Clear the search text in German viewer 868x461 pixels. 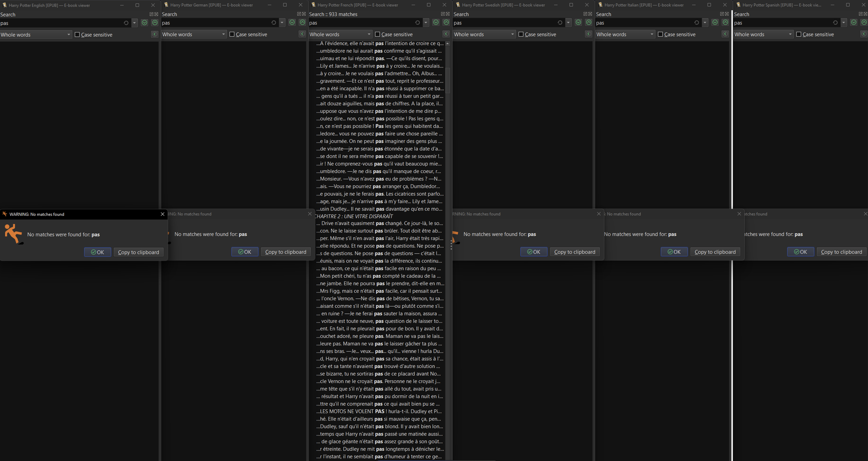273,23
